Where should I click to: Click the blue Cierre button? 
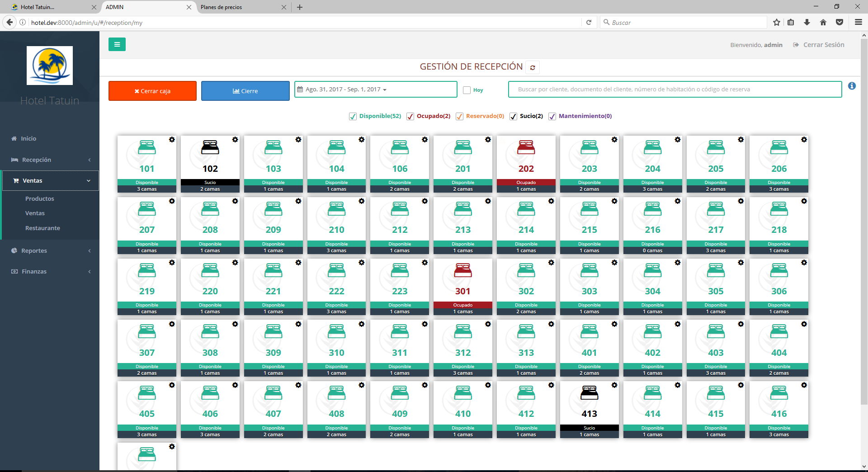click(245, 91)
